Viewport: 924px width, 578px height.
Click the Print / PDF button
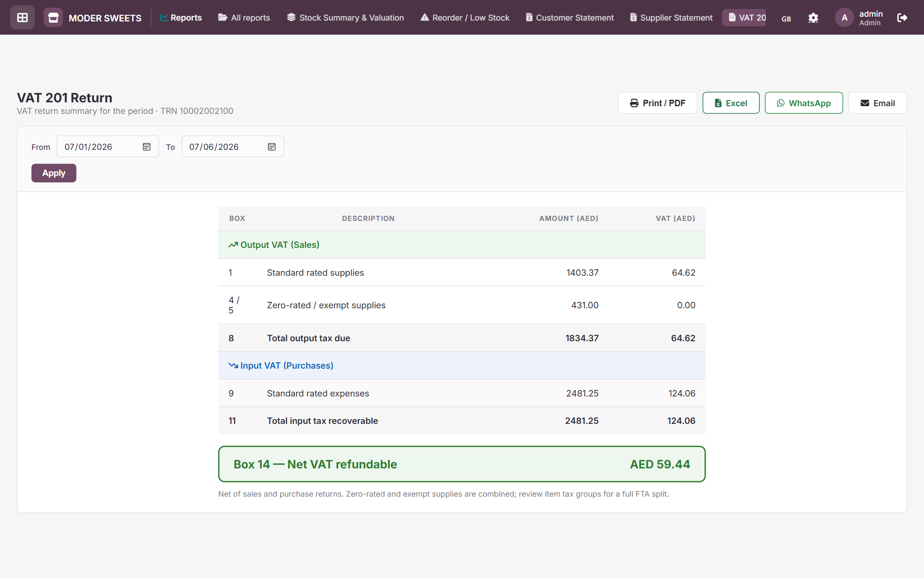(657, 103)
